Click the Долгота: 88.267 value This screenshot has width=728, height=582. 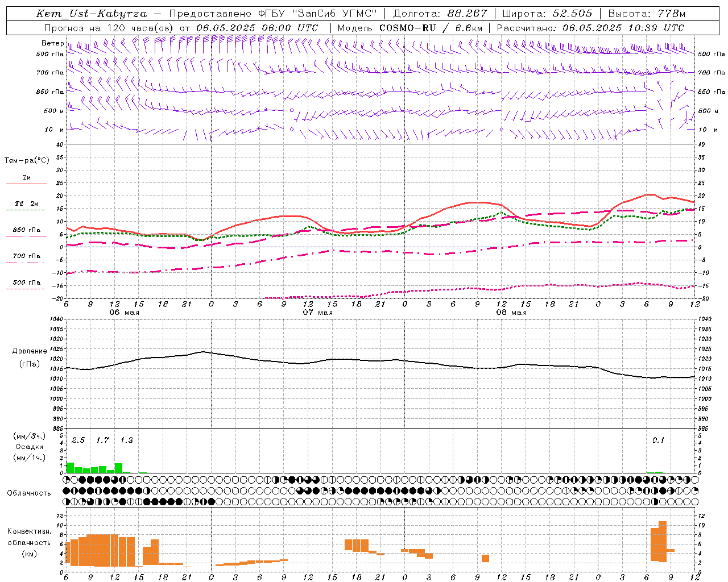[x=440, y=14]
